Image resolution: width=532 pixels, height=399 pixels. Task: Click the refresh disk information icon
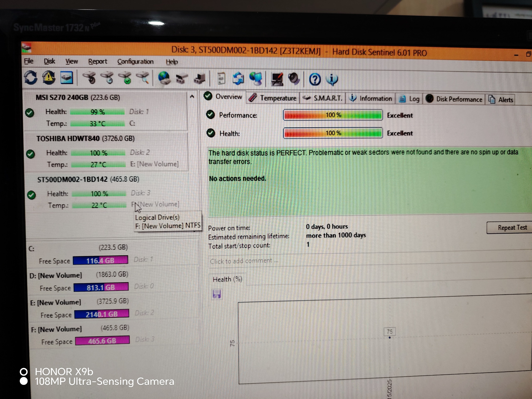point(31,78)
